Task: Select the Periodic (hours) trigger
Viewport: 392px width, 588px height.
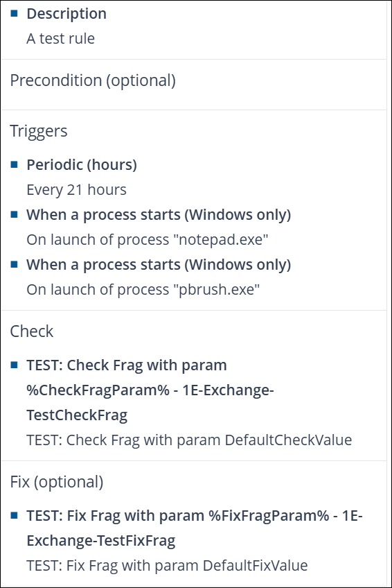Action: click(82, 165)
